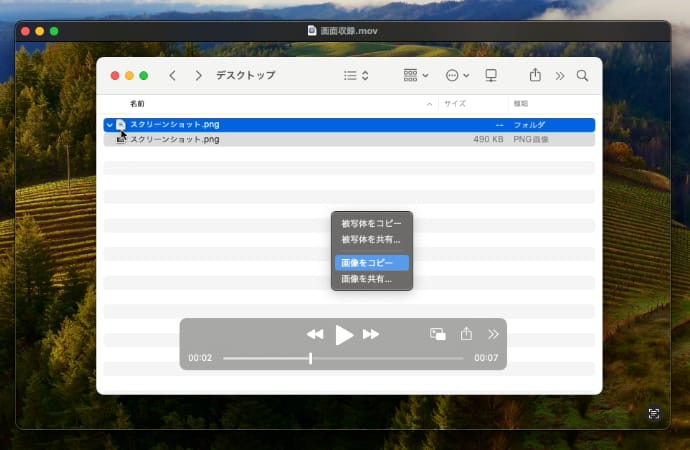Screen dimensions: 690x450
Task: Click the fast-forward button in player controls
Action: click(x=371, y=334)
